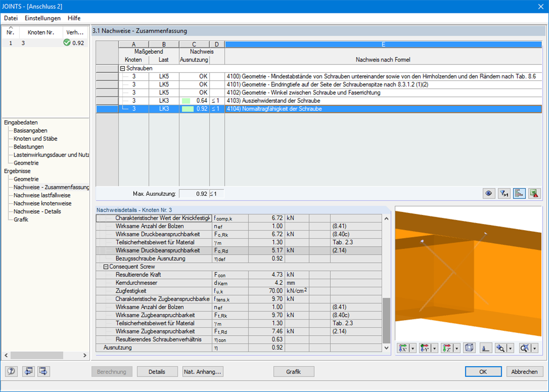Image resolution: width=549 pixels, height=392 pixels.
Task: Open the Einstellungen menu
Action: (x=42, y=18)
